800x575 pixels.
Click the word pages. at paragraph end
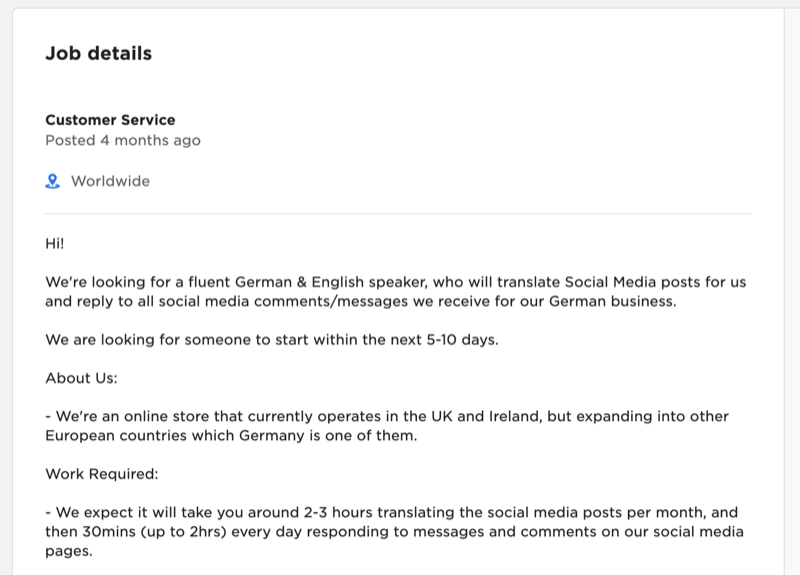pos(69,552)
